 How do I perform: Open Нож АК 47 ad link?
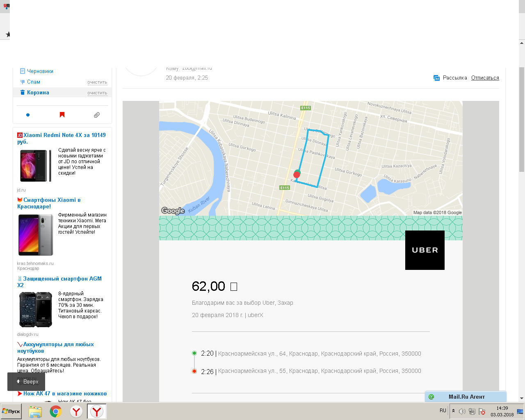(65, 393)
